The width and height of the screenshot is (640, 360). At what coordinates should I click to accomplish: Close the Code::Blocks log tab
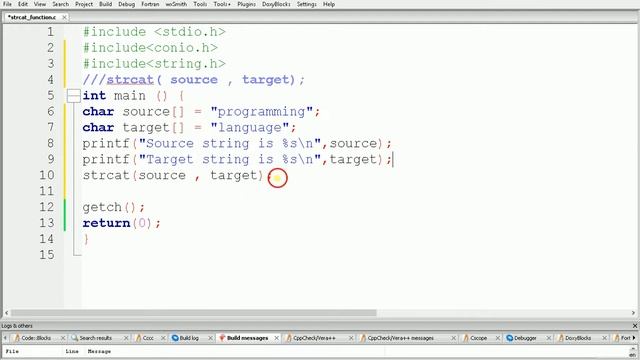click(x=63, y=338)
